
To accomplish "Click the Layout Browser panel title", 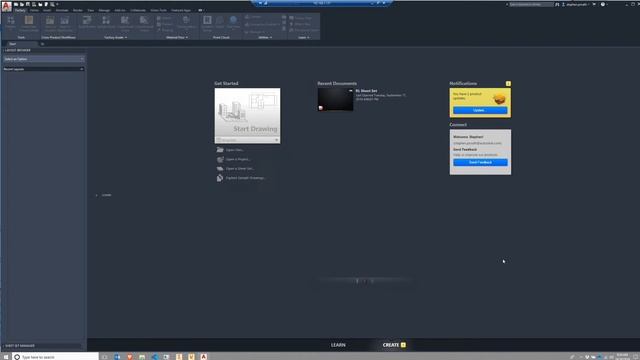I will click(18, 50).
